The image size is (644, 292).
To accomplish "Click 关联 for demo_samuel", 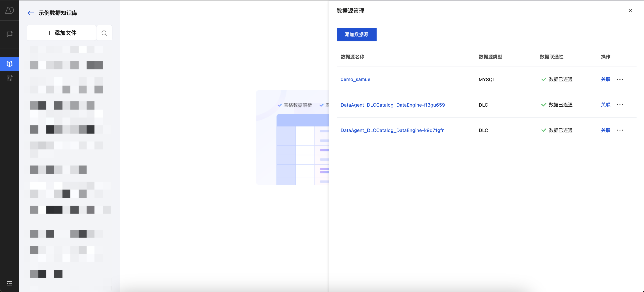I will click(x=605, y=79).
